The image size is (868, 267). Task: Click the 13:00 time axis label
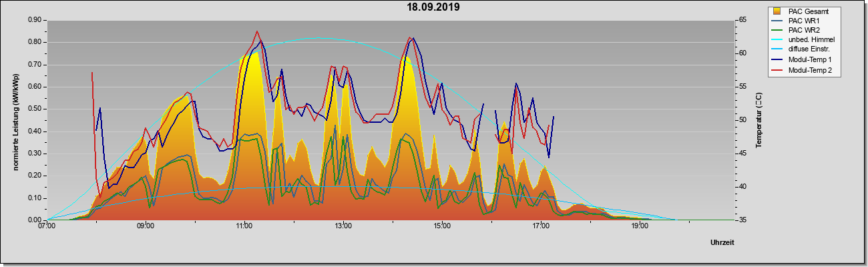tap(343, 226)
